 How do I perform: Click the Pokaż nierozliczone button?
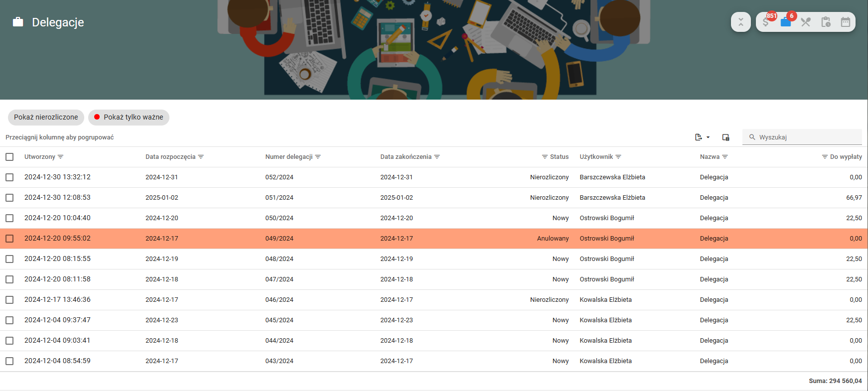[46, 118]
